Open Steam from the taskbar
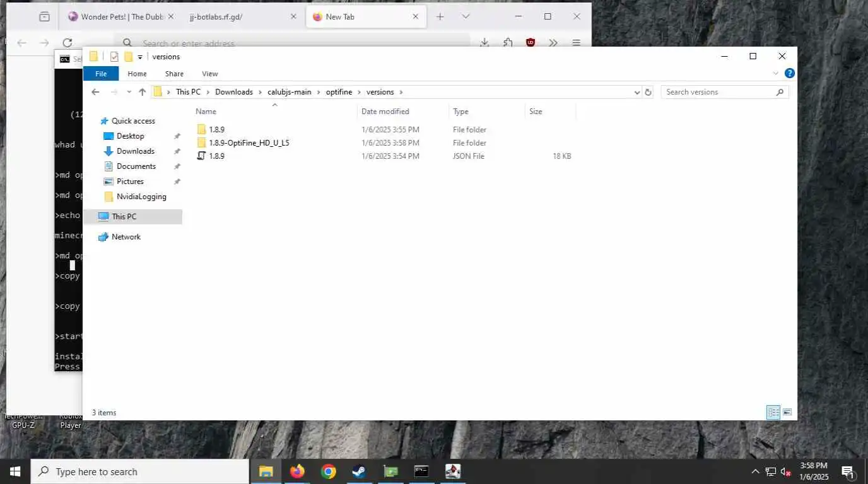 [359, 471]
